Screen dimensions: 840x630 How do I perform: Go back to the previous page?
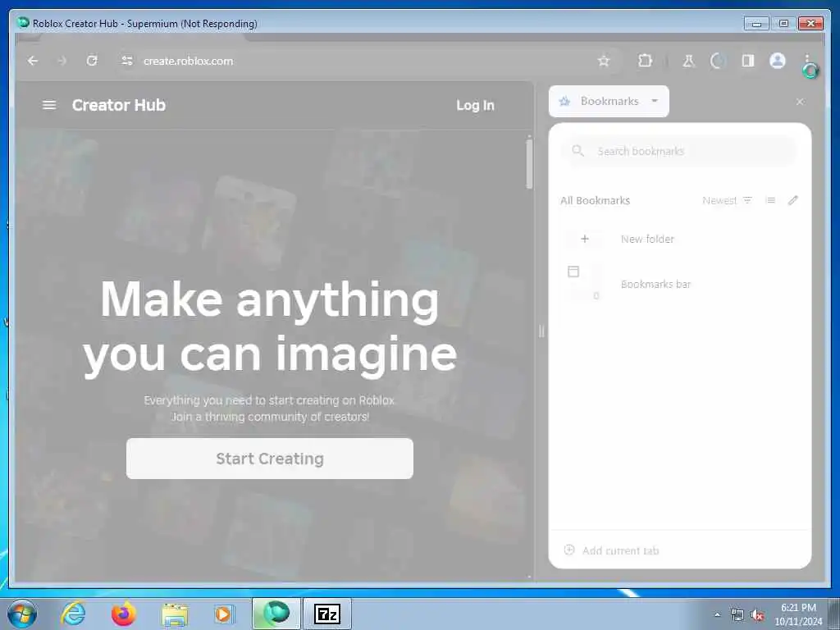33,61
